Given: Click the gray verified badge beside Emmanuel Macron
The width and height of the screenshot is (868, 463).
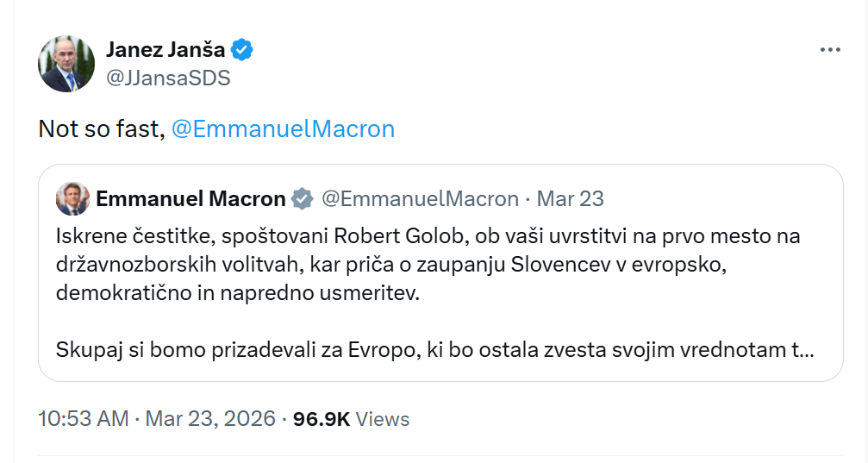Looking at the screenshot, I should [x=302, y=199].
